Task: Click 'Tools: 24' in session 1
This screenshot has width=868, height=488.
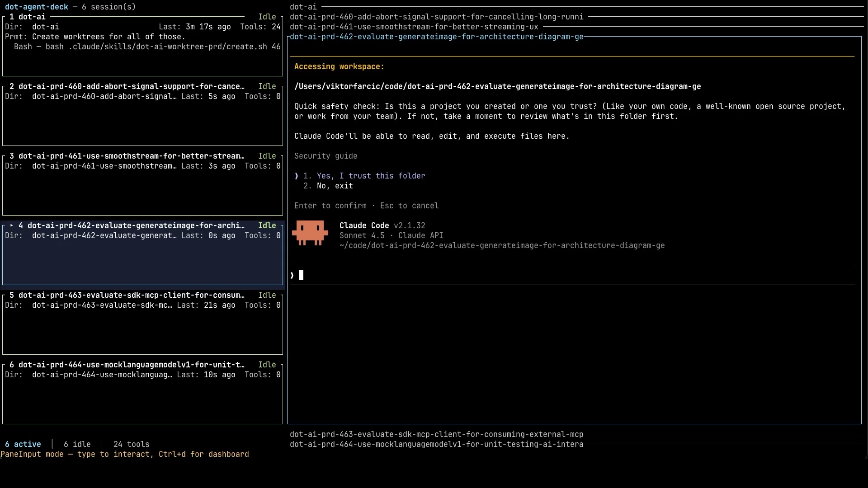Action: (260, 27)
